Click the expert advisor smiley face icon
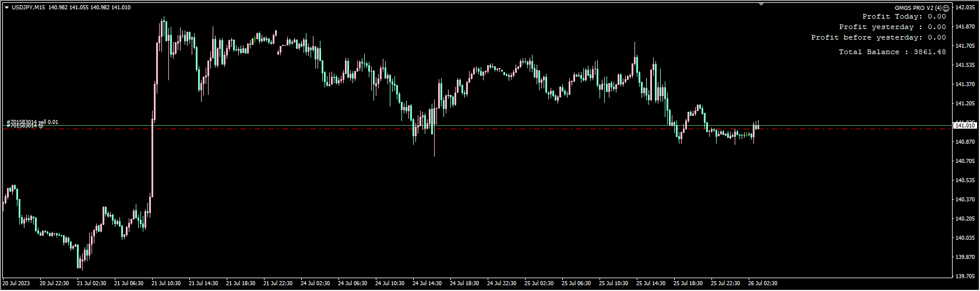Viewport: 980px width, 291px height. coord(946,8)
